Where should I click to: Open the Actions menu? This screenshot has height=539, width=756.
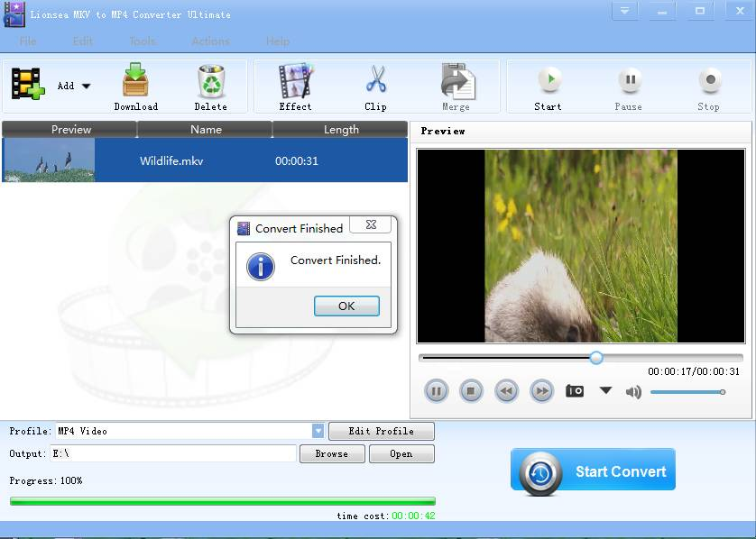[x=210, y=41]
